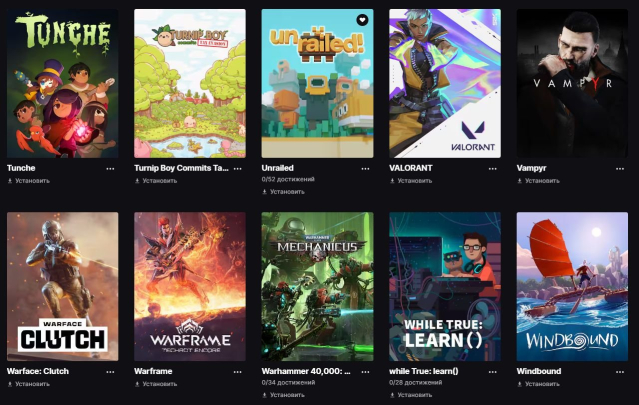Image resolution: width=639 pixels, height=405 pixels.
Task: Open the three-dot menu for Warframe
Action: point(238,372)
